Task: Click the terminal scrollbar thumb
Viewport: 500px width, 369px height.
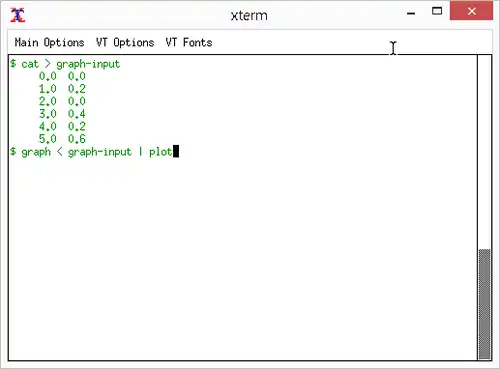Action: [484, 304]
